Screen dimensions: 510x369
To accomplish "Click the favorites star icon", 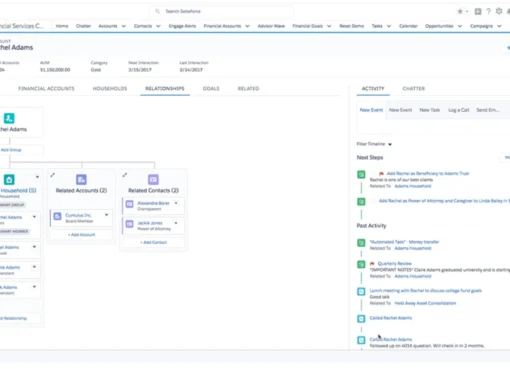I will [x=460, y=11].
